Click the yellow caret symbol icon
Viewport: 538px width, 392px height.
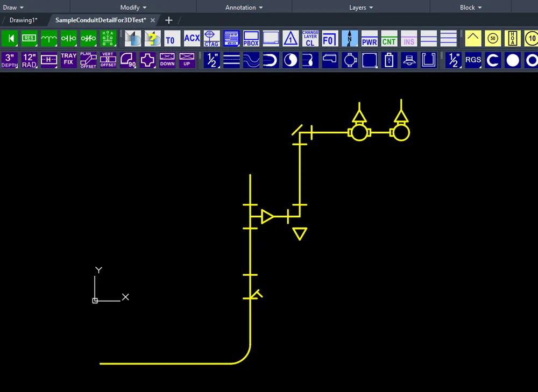coord(473,38)
